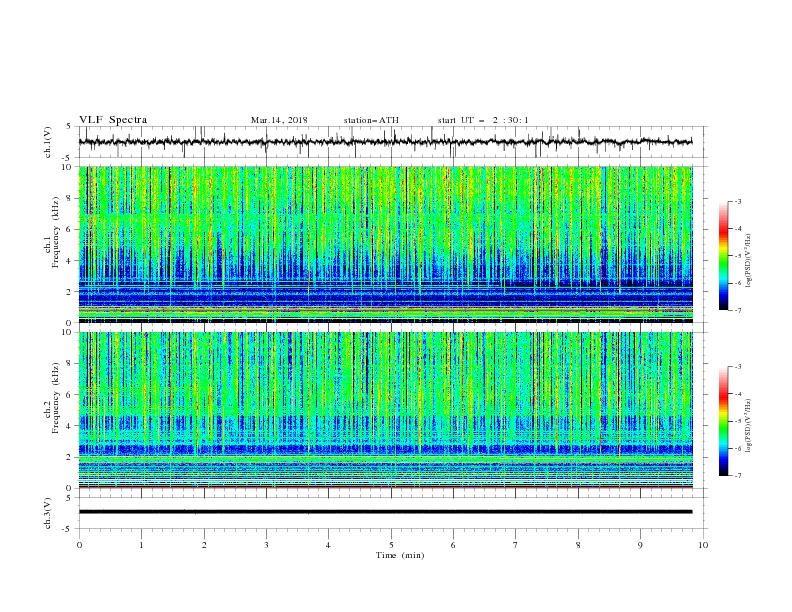
Task: Click the "6" kHz tick on ch.2 frequency axis
Action: pyautogui.click(x=69, y=395)
